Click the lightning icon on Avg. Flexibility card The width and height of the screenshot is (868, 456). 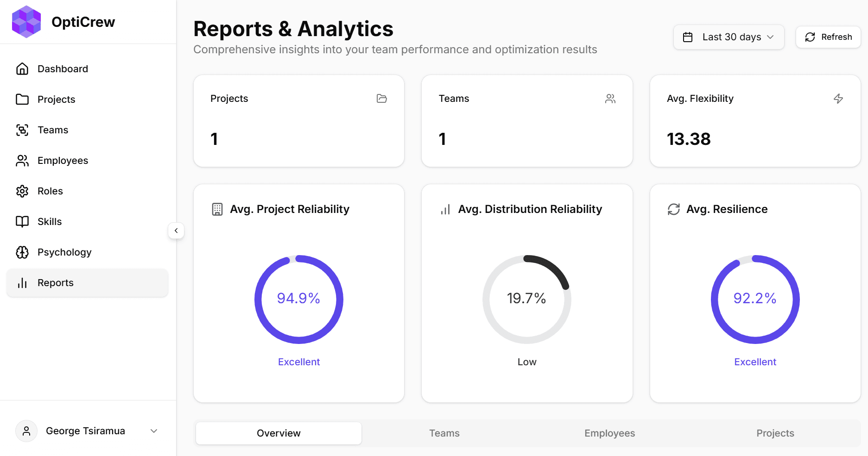coord(839,98)
